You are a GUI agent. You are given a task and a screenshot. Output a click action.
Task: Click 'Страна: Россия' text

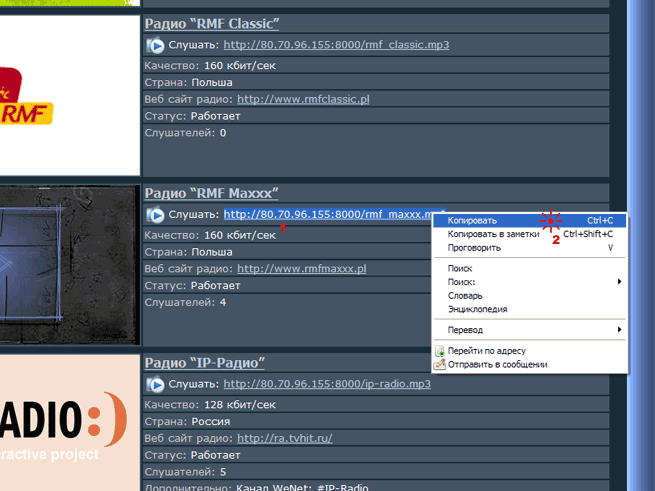click(187, 422)
